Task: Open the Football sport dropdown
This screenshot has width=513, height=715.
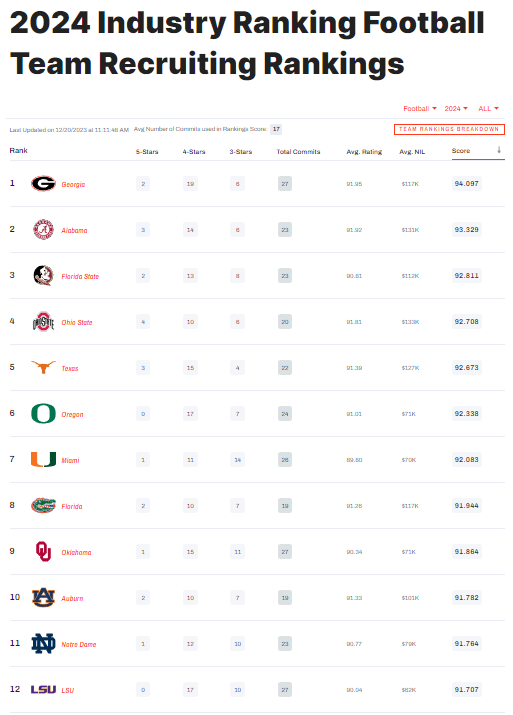Action: pos(420,109)
